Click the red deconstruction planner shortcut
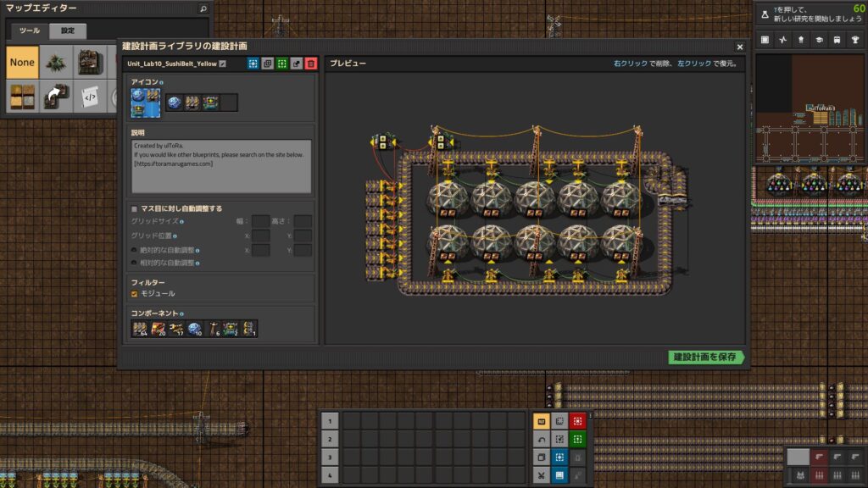Image resolution: width=868 pixels, height=488 pixels. [577, 421]
